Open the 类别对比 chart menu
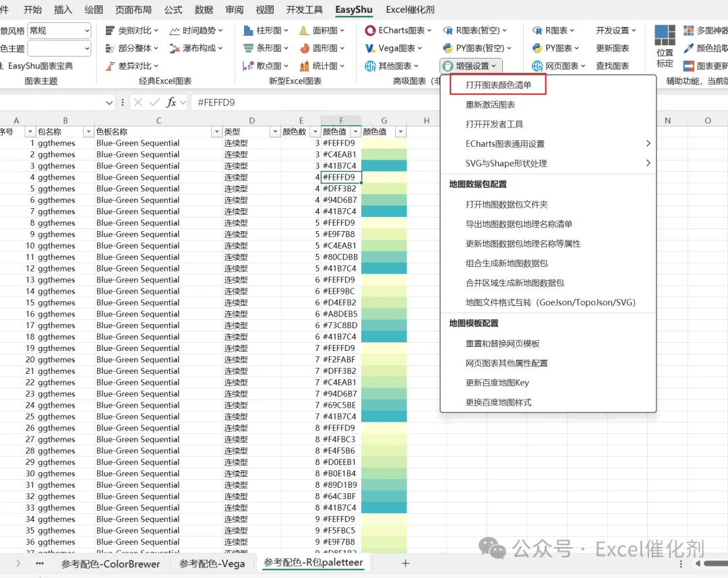This screenshot has width=728, height=578. (x=132, y=30)
